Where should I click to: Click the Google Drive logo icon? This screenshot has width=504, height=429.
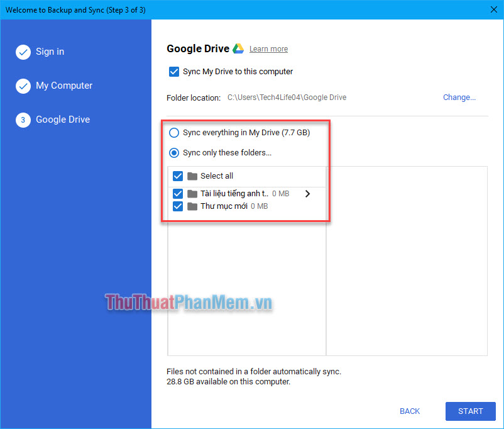click(x=238, y=48)
